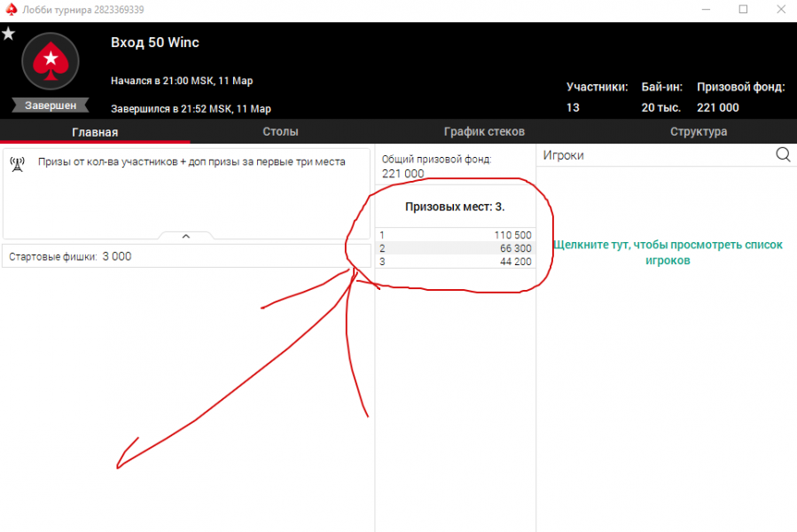Select second place prize row 66 300

click(x=456, y=248)
